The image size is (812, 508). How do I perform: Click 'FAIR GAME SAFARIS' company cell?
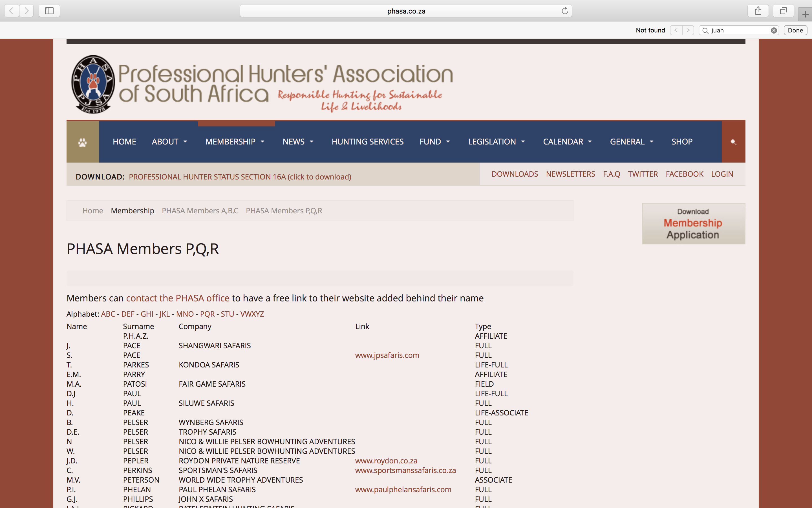(212, 384)
